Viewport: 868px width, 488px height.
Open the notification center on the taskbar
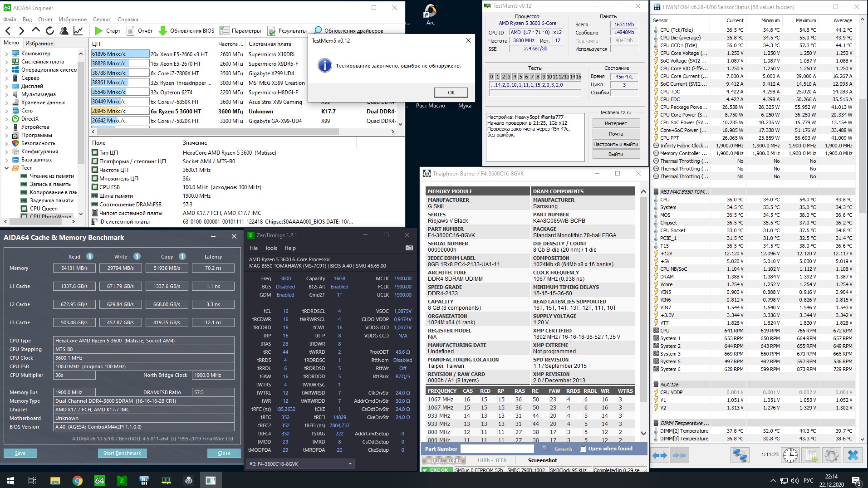tap(856, 481)
